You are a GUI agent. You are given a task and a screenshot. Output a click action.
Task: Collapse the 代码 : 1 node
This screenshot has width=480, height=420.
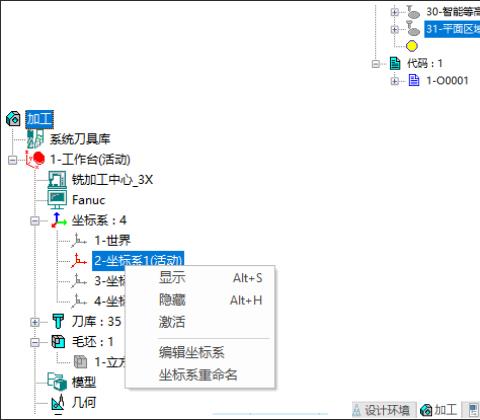tap(376, 64)
